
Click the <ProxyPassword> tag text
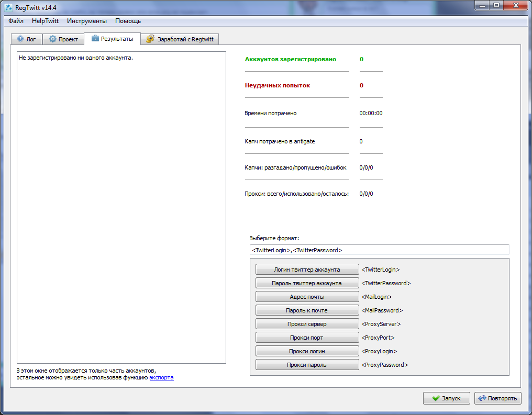(385, 365)
